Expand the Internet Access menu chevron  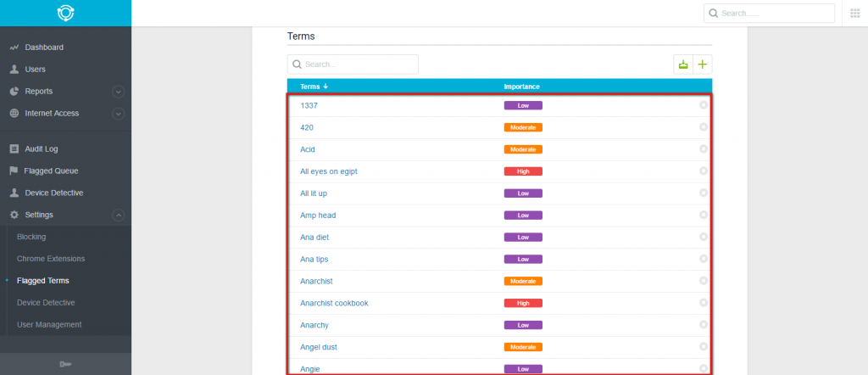click(x=118, y=114)
